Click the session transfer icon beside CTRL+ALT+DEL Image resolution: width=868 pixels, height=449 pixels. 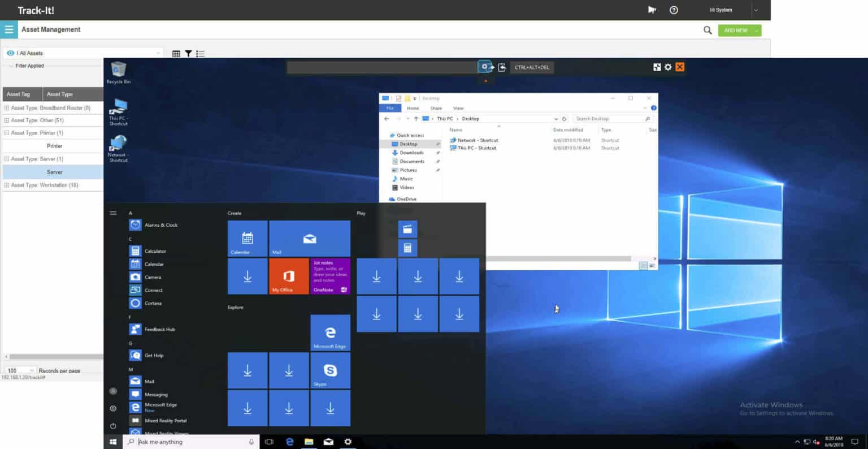502,67
